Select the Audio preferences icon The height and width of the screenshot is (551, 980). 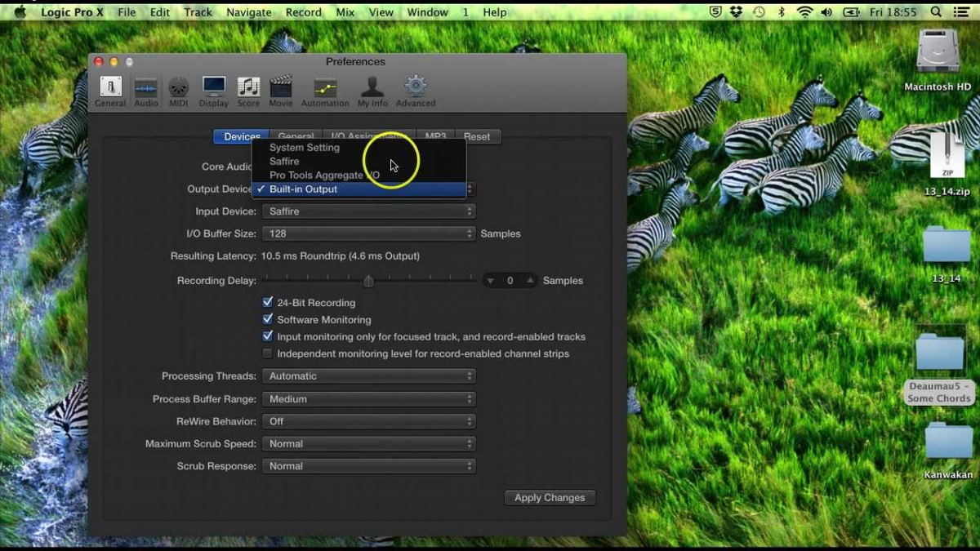[146, 91]
